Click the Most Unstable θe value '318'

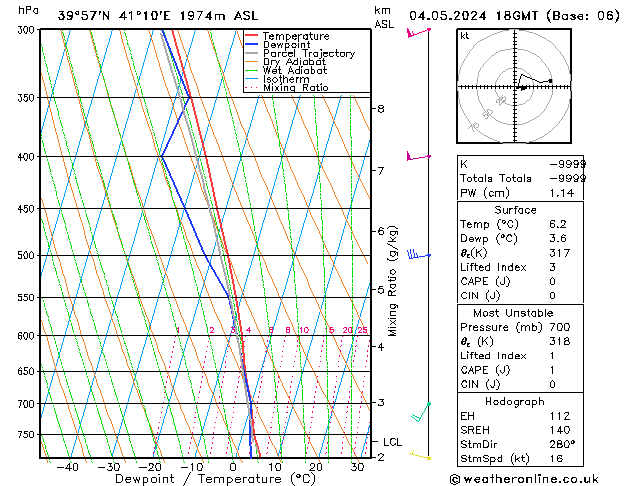pos(560,341)
